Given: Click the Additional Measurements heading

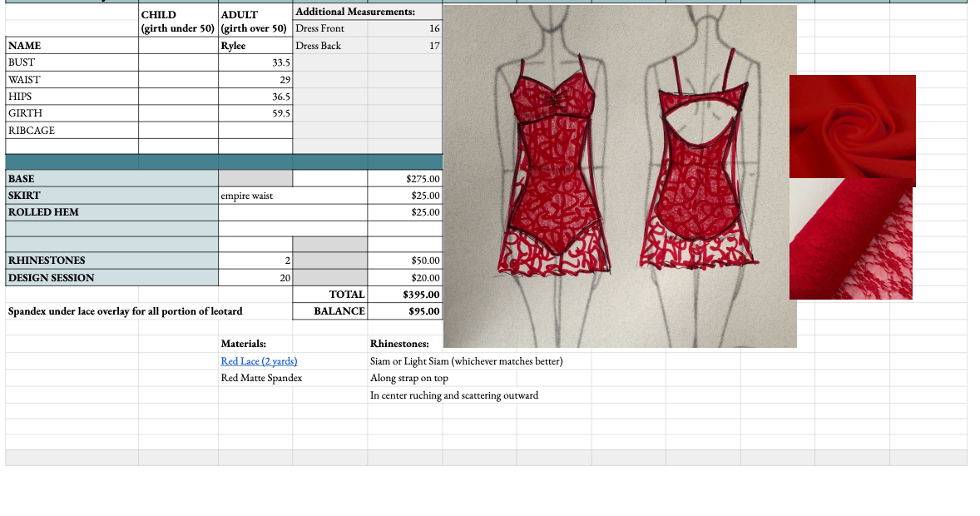Looking at the screenshot, I should [x=355, y=12].
